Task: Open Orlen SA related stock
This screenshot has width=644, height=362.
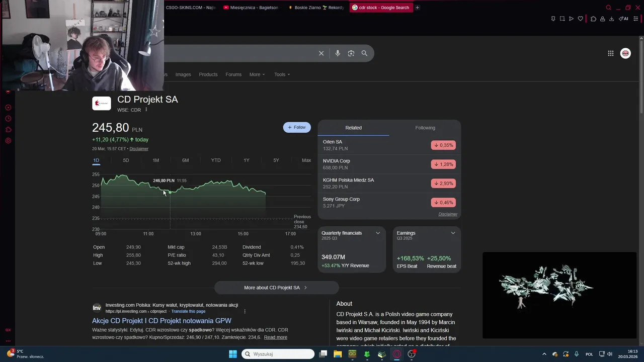Action: [389, 145]
